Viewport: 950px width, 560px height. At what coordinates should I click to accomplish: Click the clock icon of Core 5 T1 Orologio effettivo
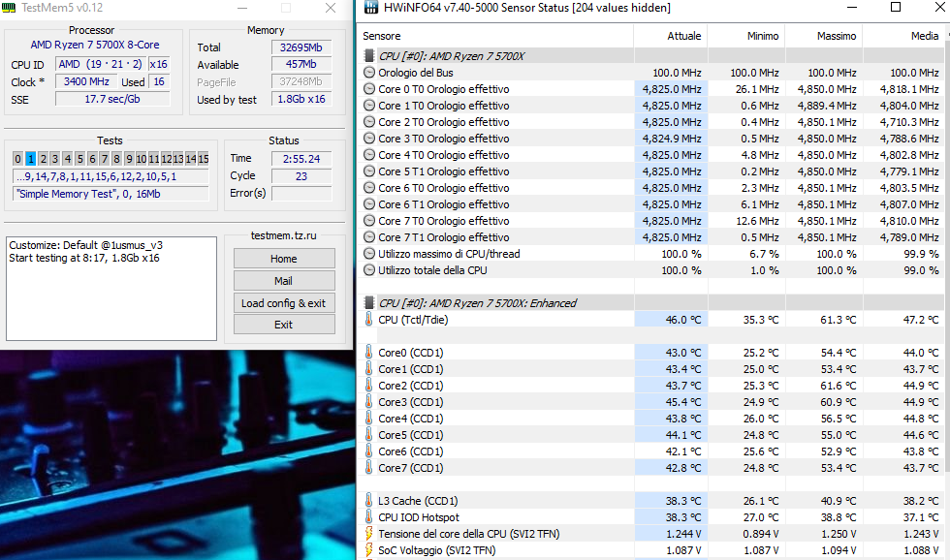pos(369,171)
